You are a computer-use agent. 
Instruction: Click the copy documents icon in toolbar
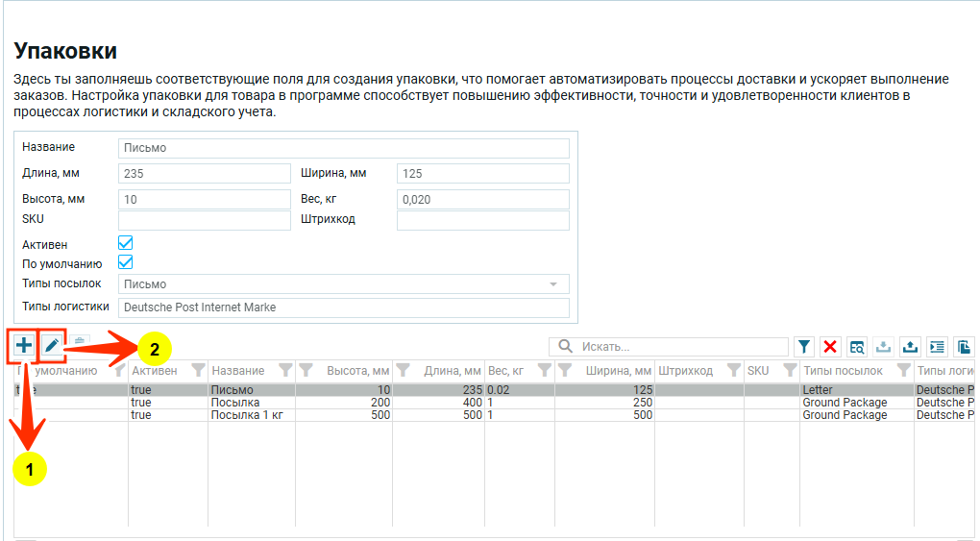[x=964, y=347]
